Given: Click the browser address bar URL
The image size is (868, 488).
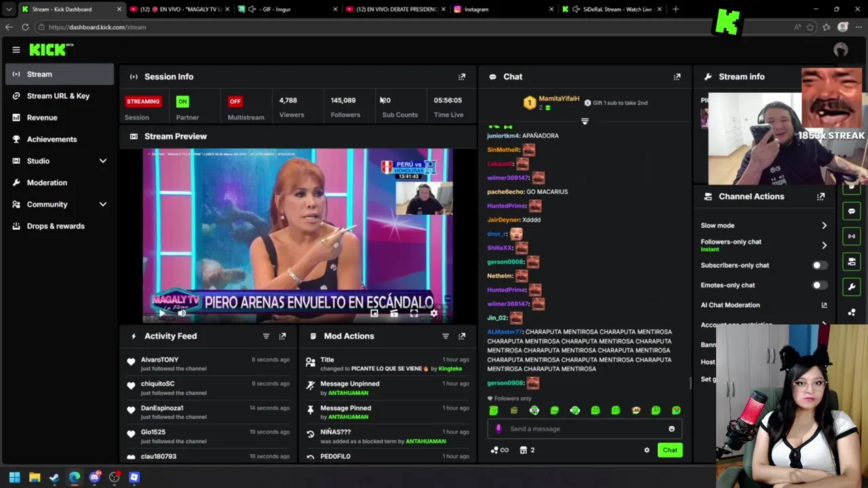Looking at the screenshot, I should tap(97, 27).
